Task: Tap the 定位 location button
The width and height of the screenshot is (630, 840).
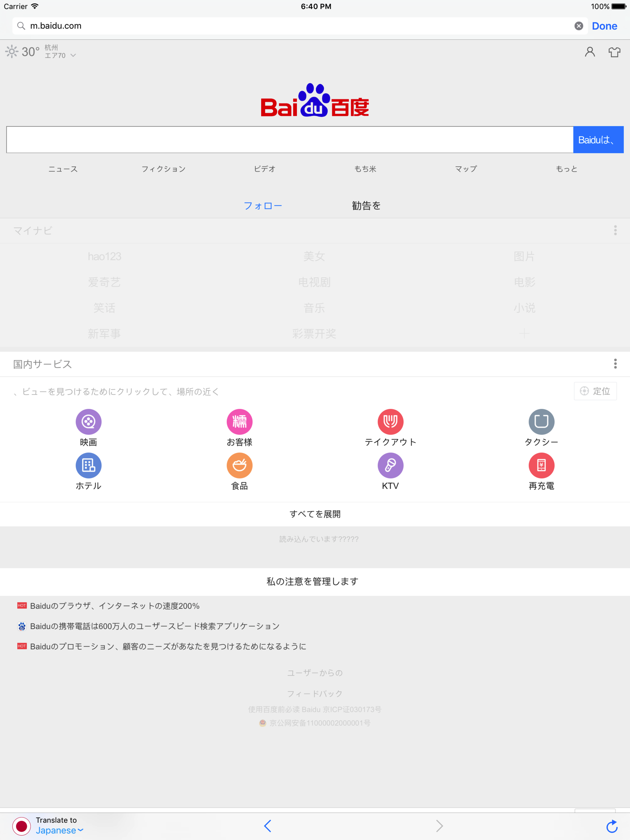Action: pyautogui.click(x=595, y=391)
